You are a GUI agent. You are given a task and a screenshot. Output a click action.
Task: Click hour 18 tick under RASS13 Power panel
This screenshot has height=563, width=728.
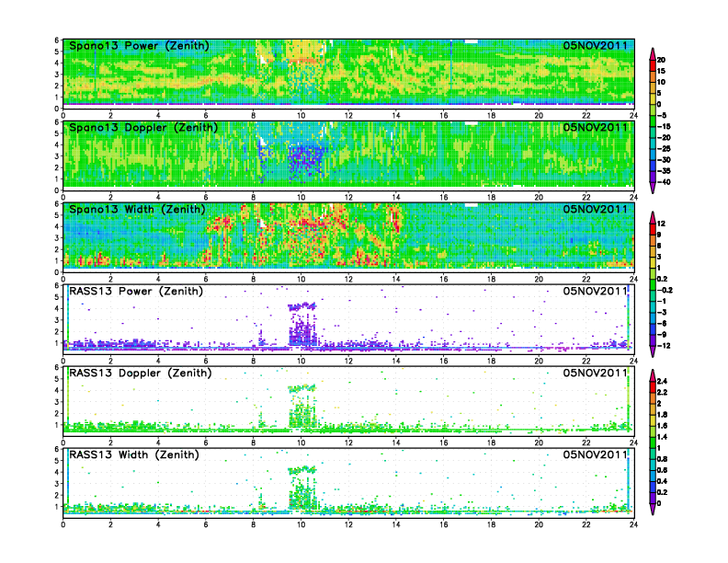tap(491, 361)
